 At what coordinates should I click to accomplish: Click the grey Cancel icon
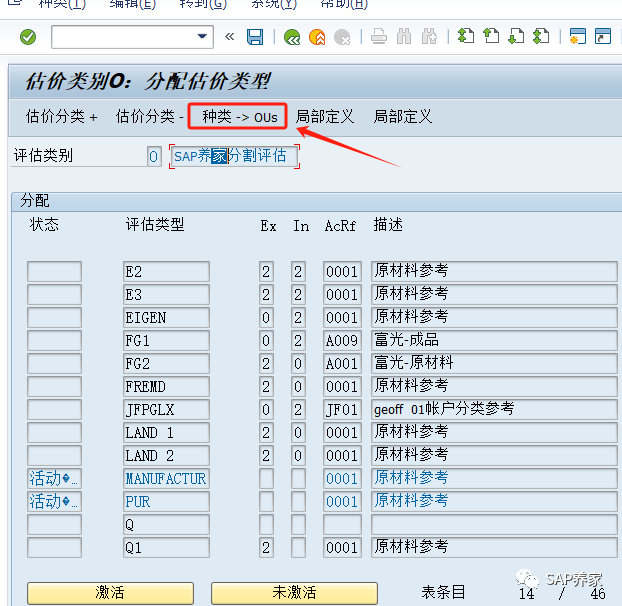(342, 37)
